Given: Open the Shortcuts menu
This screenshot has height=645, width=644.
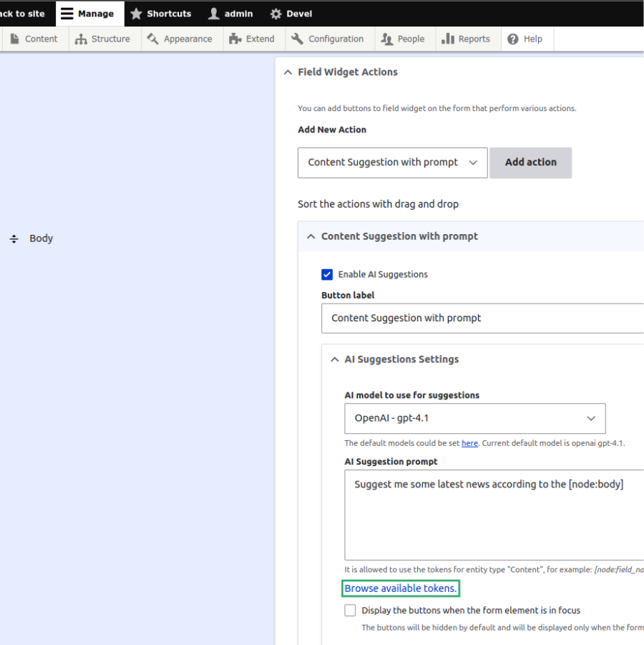Looking at the screenshot, I should pyautogui.click(x=161, y=13).
